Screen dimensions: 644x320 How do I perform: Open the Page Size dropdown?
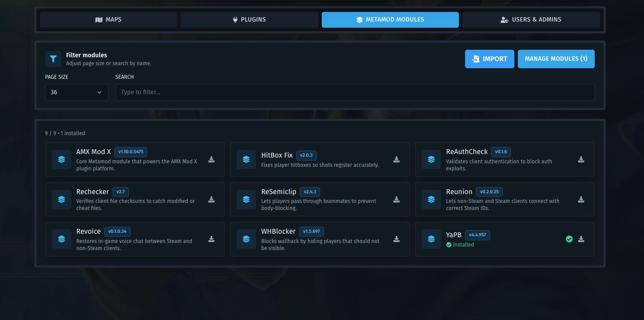(76, 92)
